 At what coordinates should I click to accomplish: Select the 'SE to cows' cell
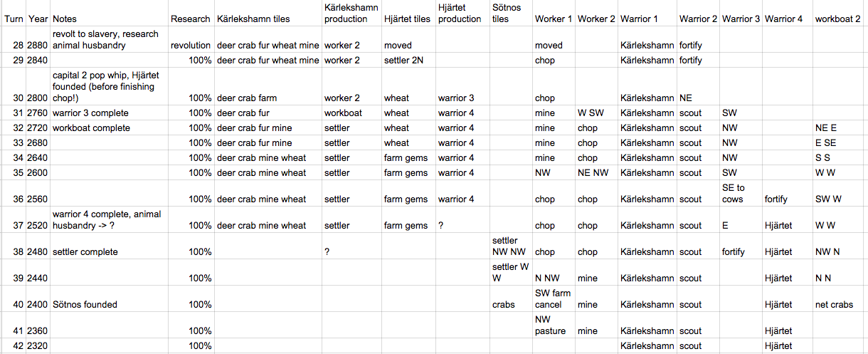[x=741, y=194]
